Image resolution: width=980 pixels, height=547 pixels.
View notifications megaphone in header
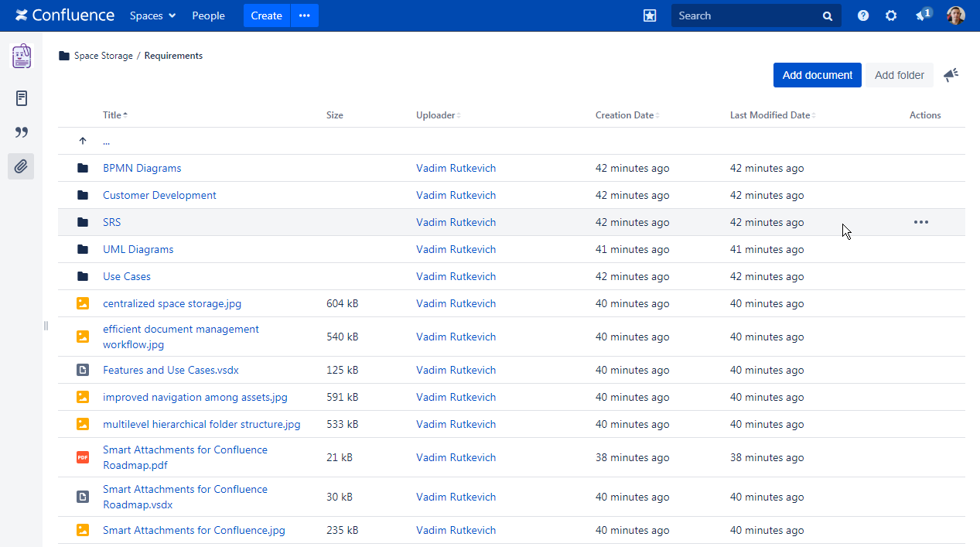point(922,15)
